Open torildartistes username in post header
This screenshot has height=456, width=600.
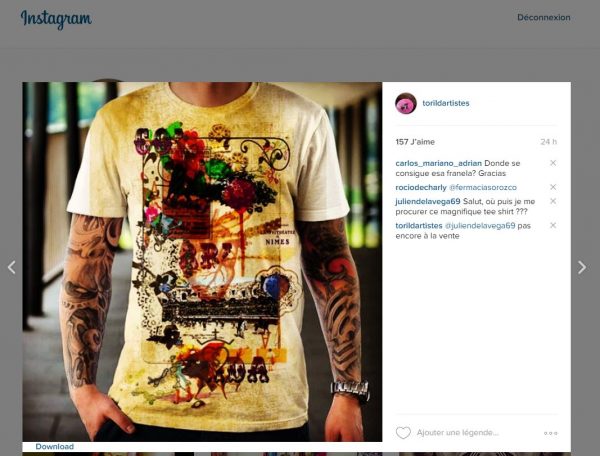(x=446, y=103)
